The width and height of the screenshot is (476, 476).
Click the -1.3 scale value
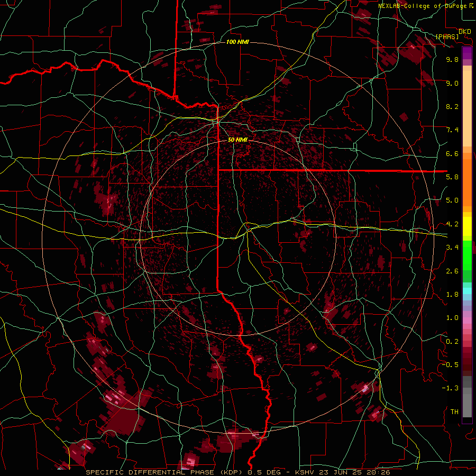tap(450, 388)
